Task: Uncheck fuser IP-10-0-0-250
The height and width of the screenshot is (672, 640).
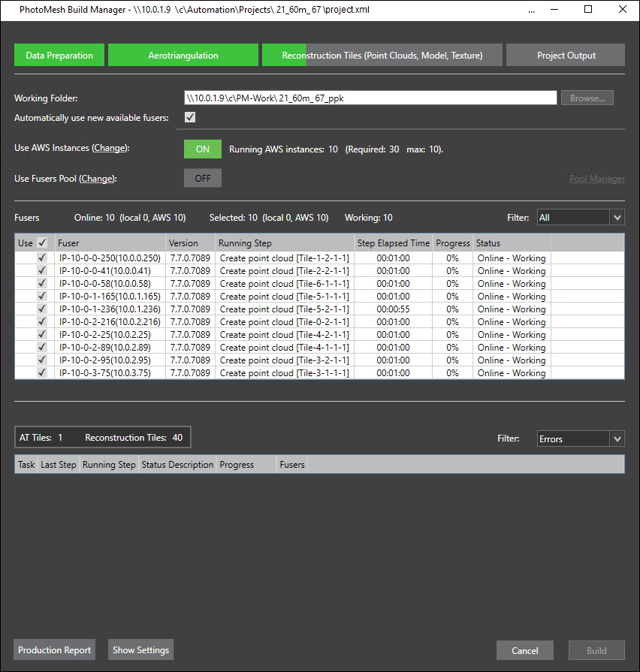Action: coord(42,258)
